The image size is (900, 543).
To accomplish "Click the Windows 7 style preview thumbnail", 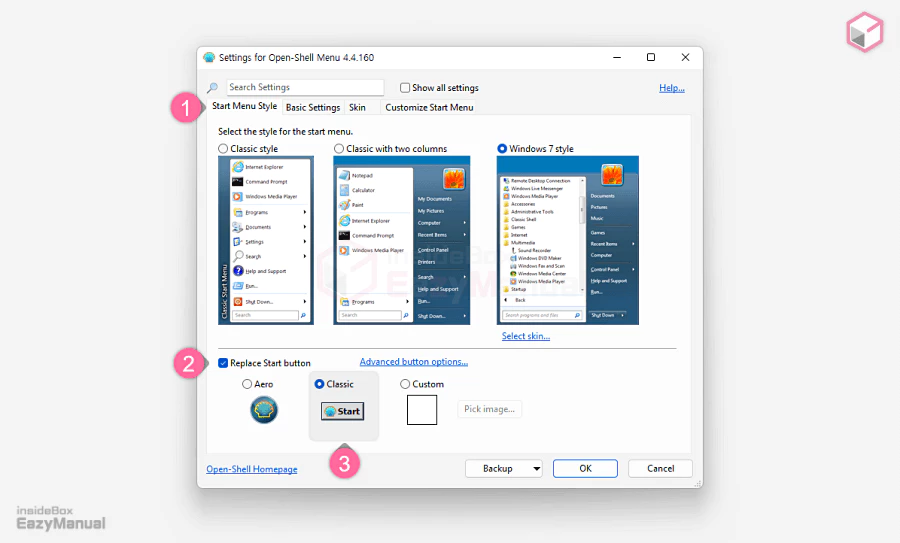I will pyautogui.click(x=568, y=241).
